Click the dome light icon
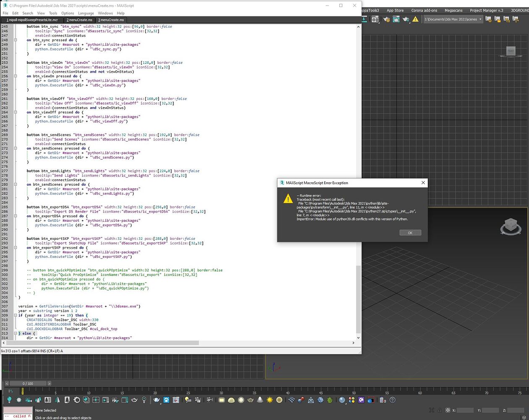Image resolution: width=529 pixels, height=420 pixels. [231, 400]
